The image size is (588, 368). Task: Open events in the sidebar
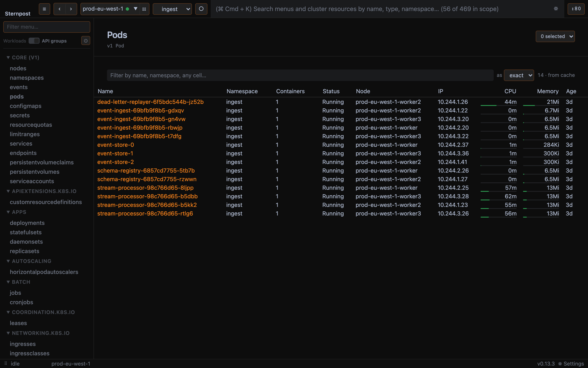coord(19,87)
